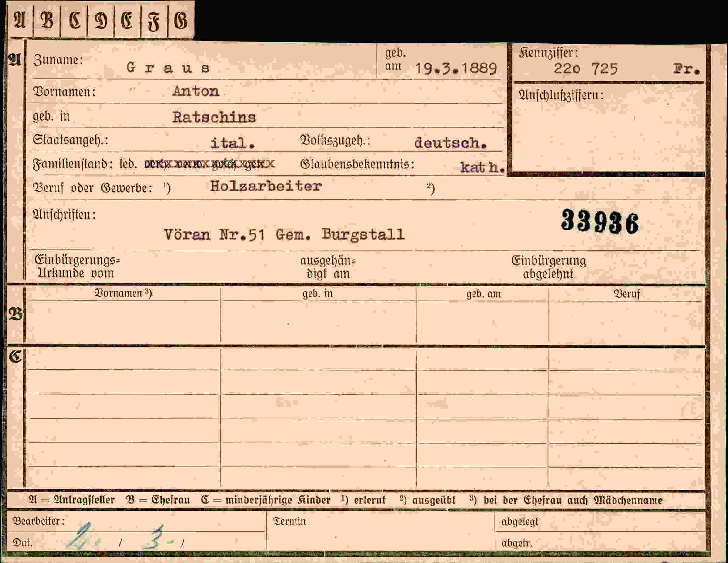Click the footnote '¹) erlernt'
Image resolution: width=728 pixels, height=563 pixels.
tap(363, 500)
